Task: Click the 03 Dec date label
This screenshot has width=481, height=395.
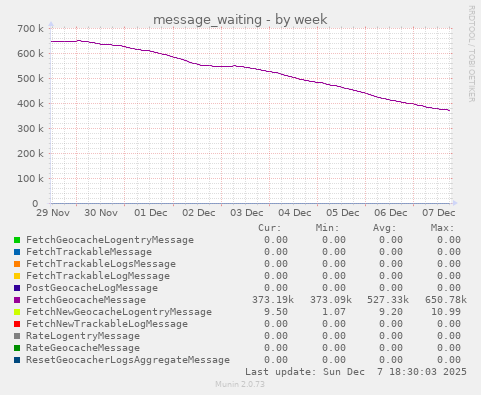Action: [x=247, y=213]
